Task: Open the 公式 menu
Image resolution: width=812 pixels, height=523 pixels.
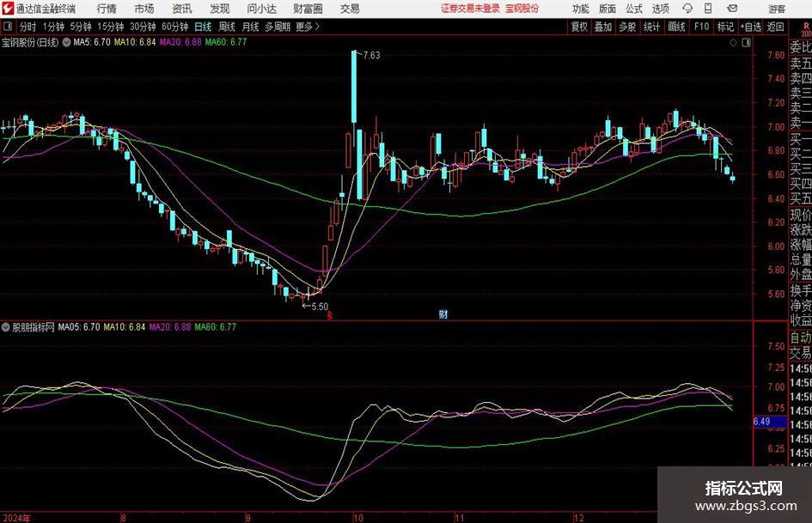Action: (634, 9)
